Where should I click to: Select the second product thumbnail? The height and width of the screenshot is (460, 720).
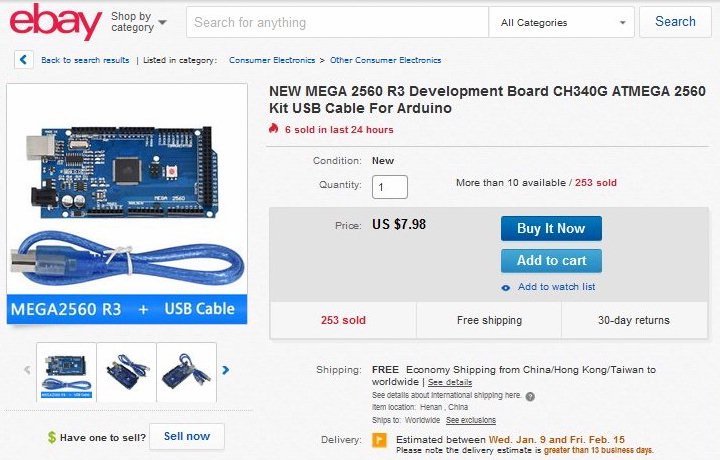pyautogui.click(x=127, y=372)
